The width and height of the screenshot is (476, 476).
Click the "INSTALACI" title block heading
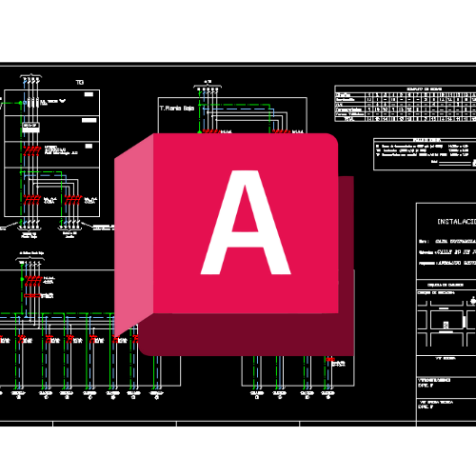click(456, 222)
